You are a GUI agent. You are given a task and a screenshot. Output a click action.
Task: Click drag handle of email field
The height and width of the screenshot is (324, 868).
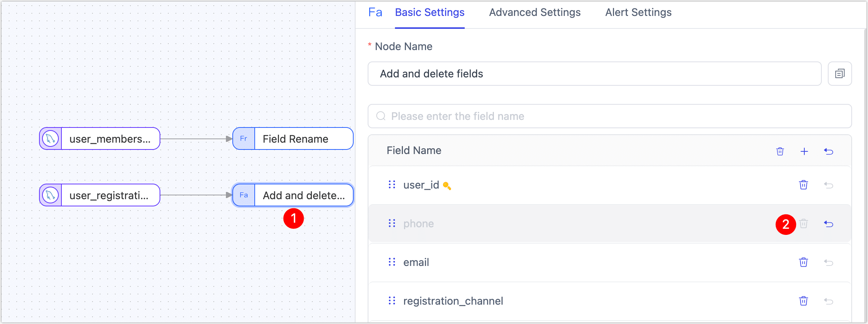(392, 262)
